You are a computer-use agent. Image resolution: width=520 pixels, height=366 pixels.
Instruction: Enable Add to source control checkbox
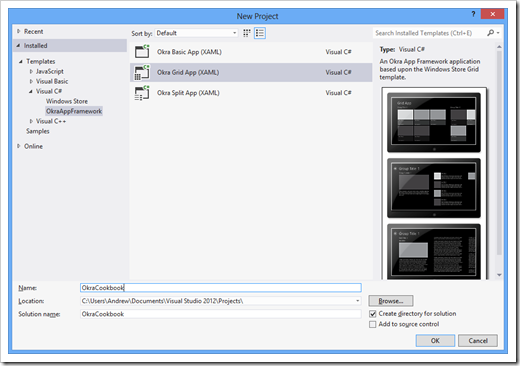(x=373, y=324)
